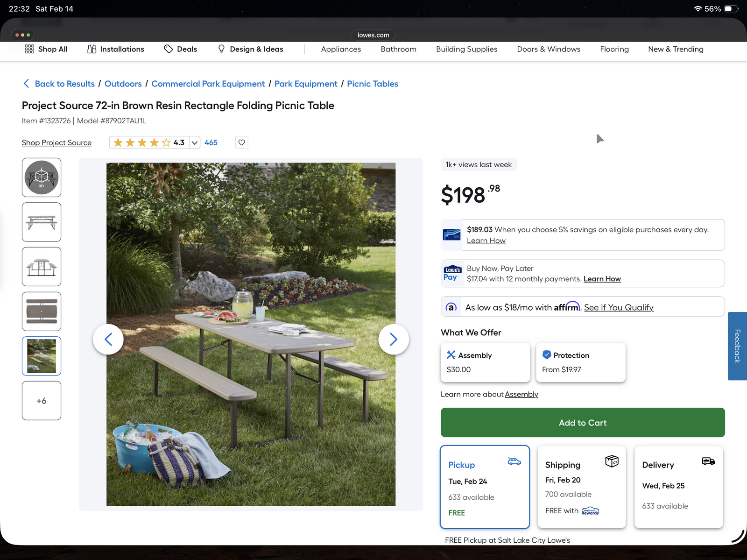Add the Protection plan offer
Screen dimensions: 747x560
click(580, 362)
